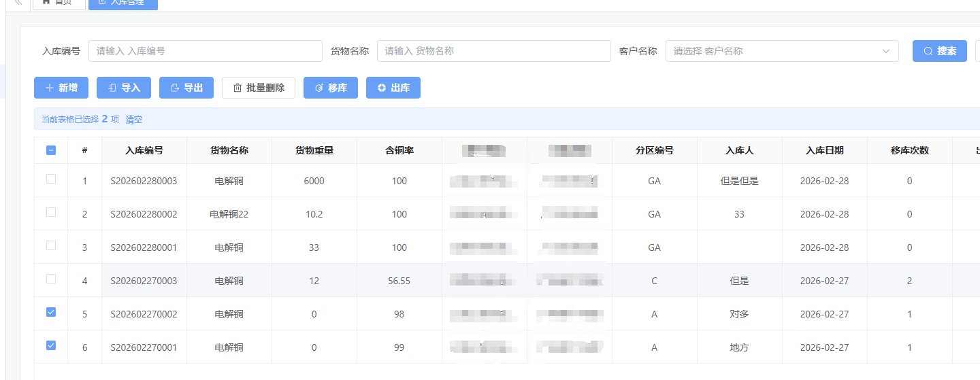The width and height of the screenshot is (980, 380).
Task: Click the 移库 transfer button
Action: tap(331, 88)
